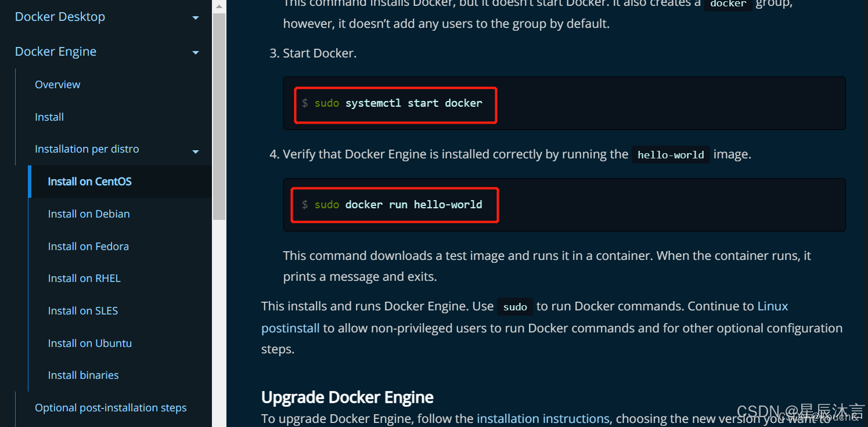This screenshot has width=868, height=427.
Task: Collapse the Installation per distro arrow
Action: 196,152
